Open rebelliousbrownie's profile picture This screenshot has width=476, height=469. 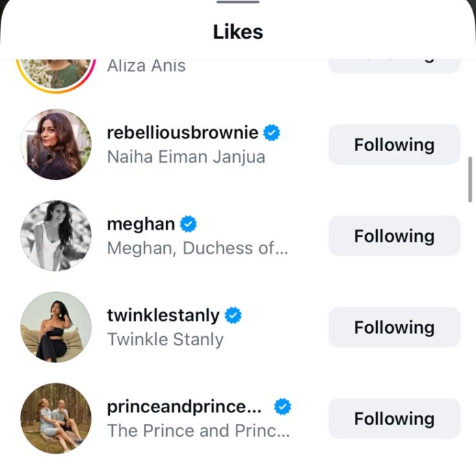[x=56, y=144]
